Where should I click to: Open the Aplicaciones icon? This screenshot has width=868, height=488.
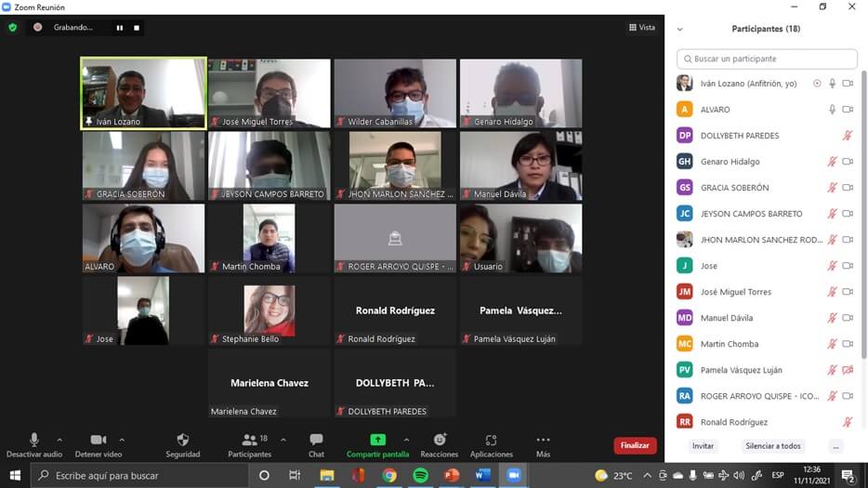click(x=491, y=440)
